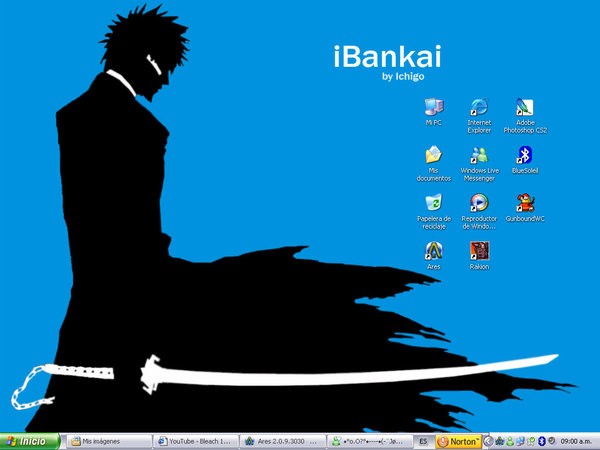Open the ES language bar selector
Screen dimensions: 600x450
coord(423,441)
